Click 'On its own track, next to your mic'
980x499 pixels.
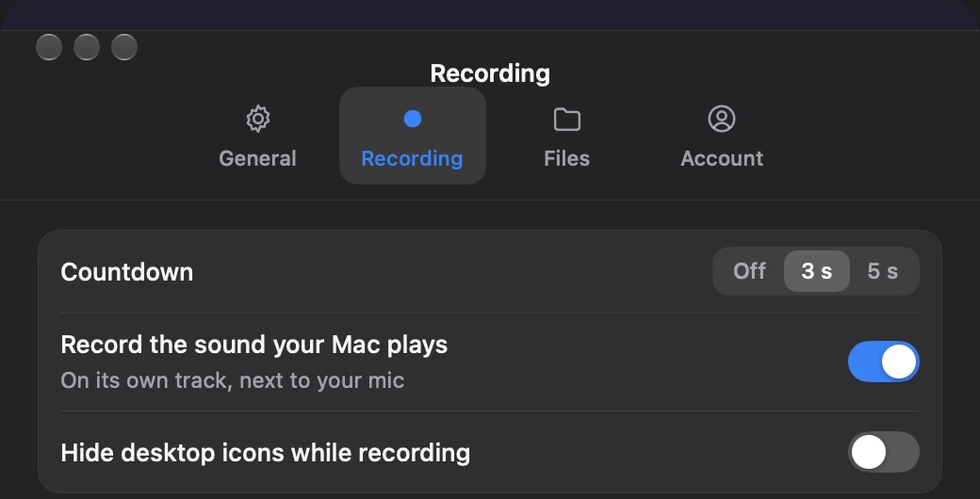click(233, 380)
